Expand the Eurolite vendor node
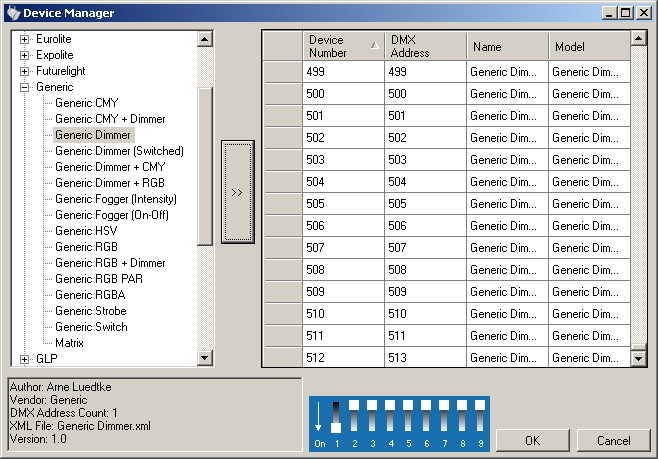 click(x=25, y=39)
